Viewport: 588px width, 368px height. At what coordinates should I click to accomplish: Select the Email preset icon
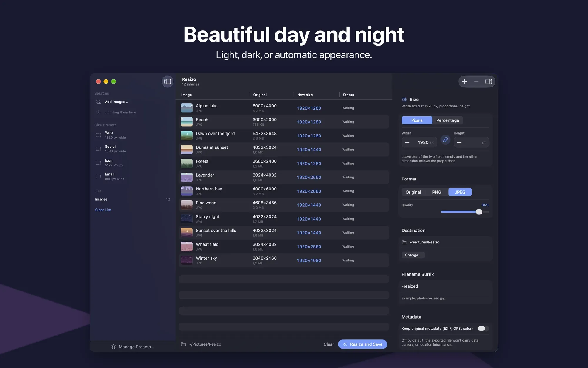[98, 177]
